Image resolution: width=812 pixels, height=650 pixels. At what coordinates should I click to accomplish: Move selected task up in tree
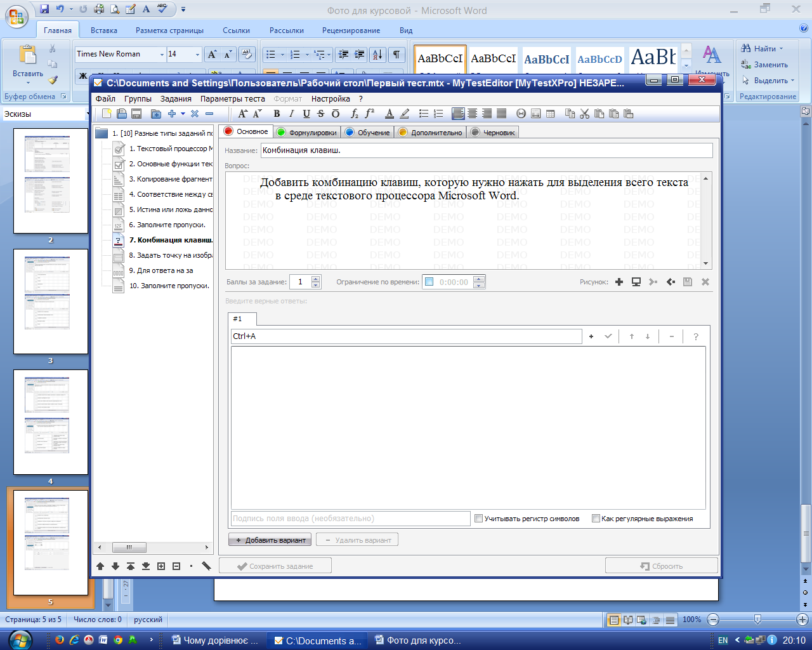[100, 566]
